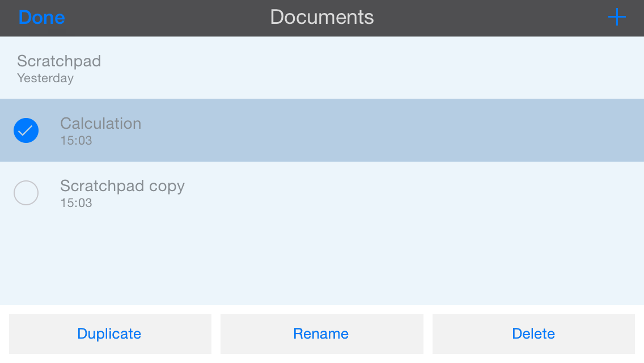644x363 pixels.
Task: Click blank space in Scratchpad copy row
Action: (x=397, y=193)
